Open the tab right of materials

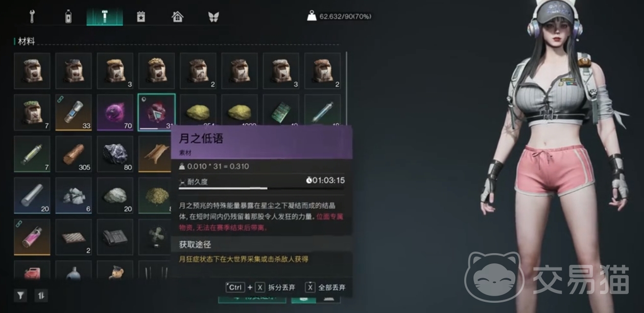(x=141, y=16)
